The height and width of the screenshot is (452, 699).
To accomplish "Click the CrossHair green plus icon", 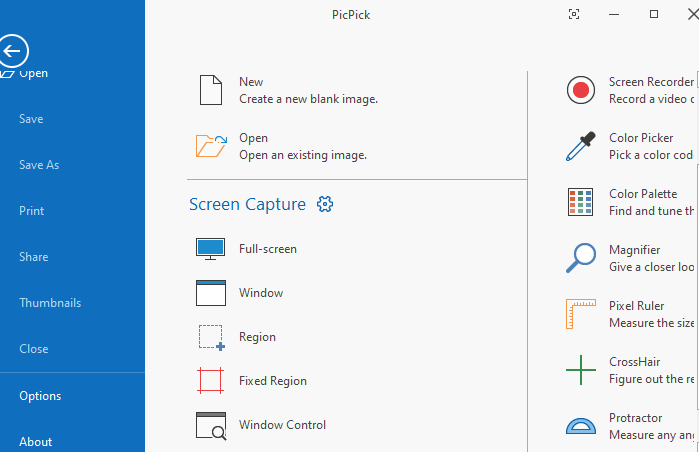I will tap(580, 370).
